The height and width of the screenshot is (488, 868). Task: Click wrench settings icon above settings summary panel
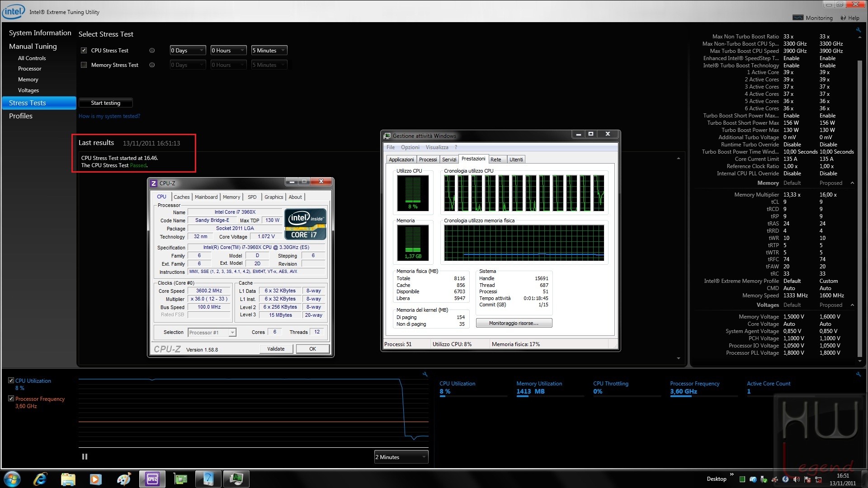pos(858,30)
